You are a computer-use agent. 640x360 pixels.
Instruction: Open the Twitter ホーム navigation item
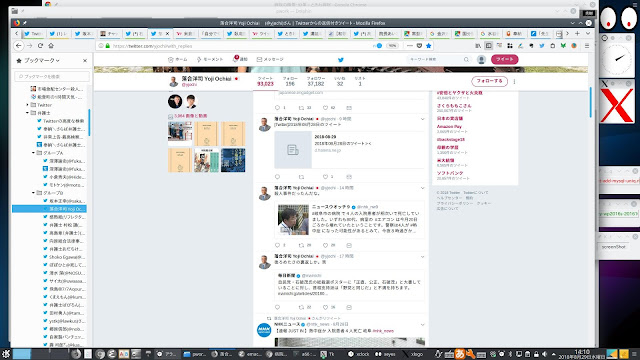178,60
